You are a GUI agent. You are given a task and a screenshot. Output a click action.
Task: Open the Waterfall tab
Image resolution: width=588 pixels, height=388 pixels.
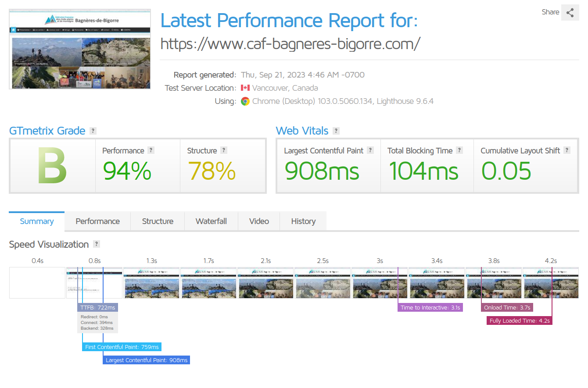click(x=211, y=221)
